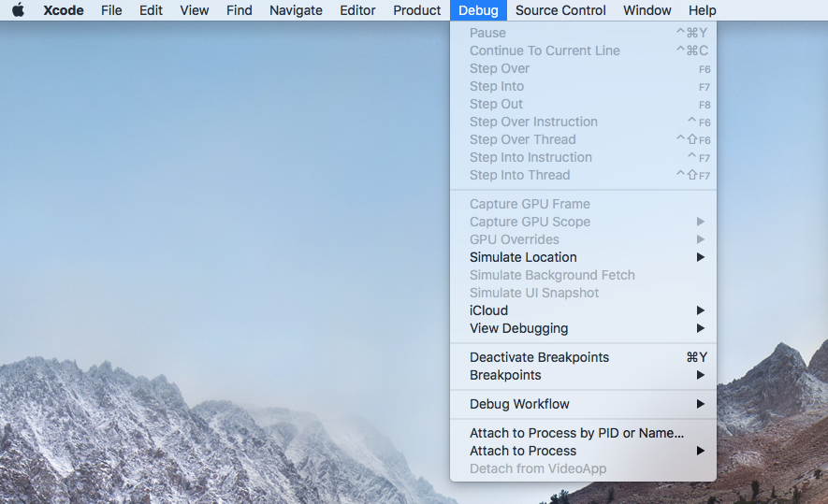The height and width of the screenshot is (504, 828).
Task: Close the open Debug menu
Action: click(x=478, y=10)
